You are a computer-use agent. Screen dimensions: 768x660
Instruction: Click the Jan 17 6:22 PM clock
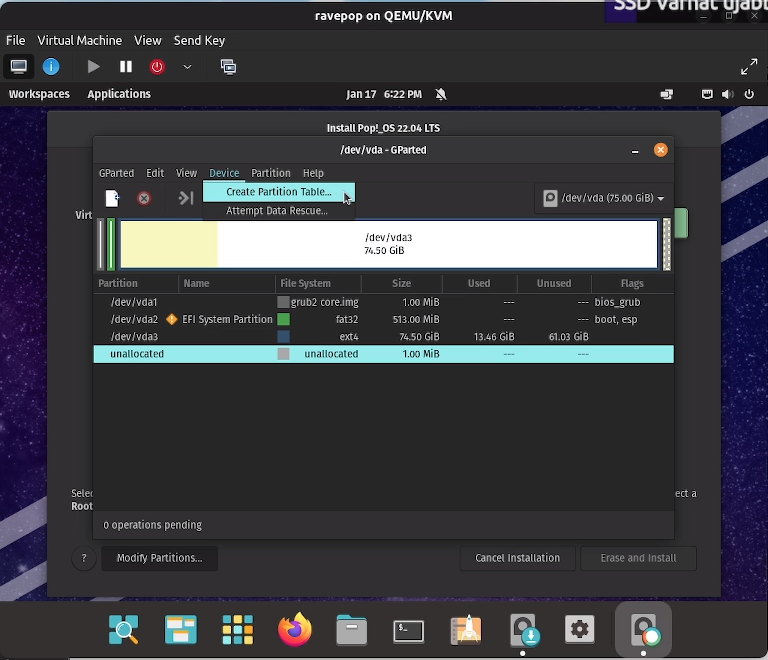pyautogui.click(x=384, y=94)
